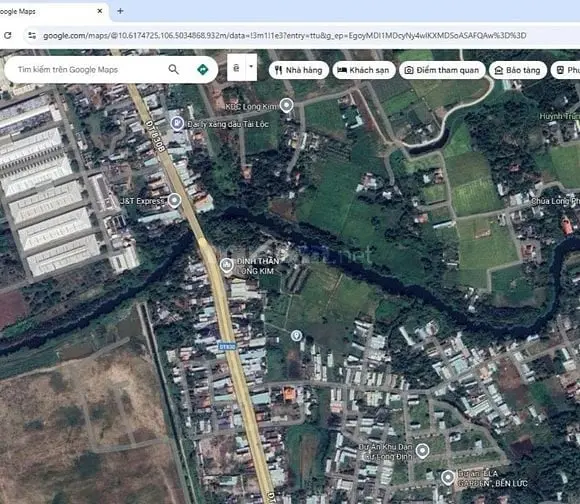Image resolution: width=580 pixels, height=504 pixels.
Task: Close the Google Maps browser tab
Action: tap(100, 11)
